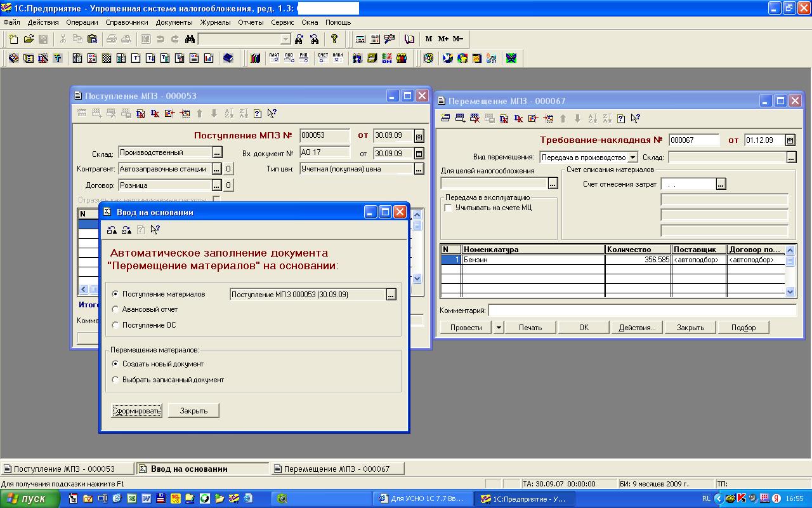Open the Журналы menu

pyautogui.click(x=216, y=22)
